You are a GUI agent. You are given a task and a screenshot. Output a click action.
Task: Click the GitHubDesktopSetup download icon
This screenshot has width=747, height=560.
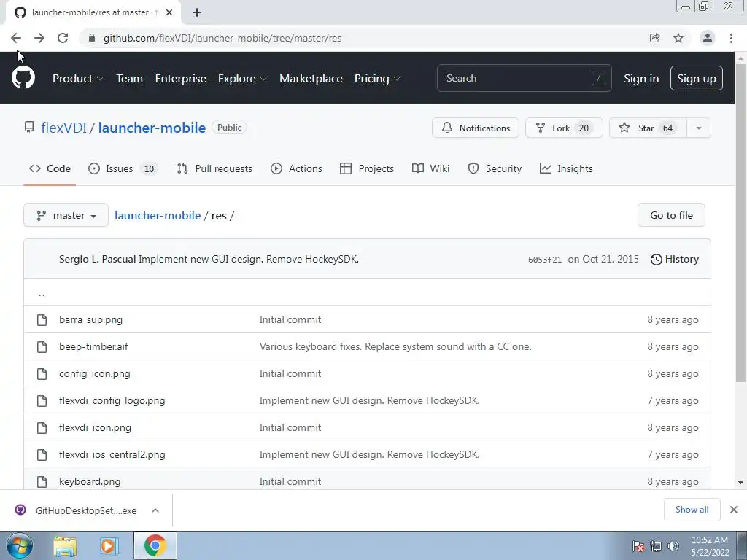point(20,510)
